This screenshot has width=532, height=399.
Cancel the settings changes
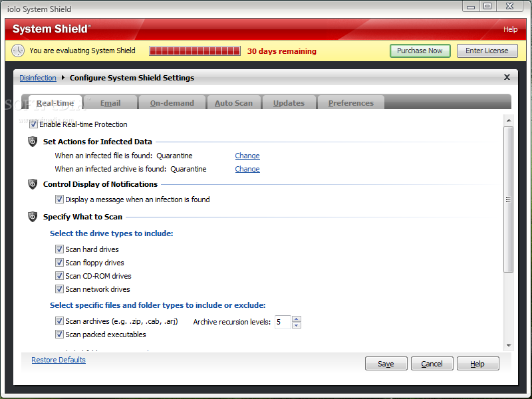pyautogui.click(x=432, y=364)
